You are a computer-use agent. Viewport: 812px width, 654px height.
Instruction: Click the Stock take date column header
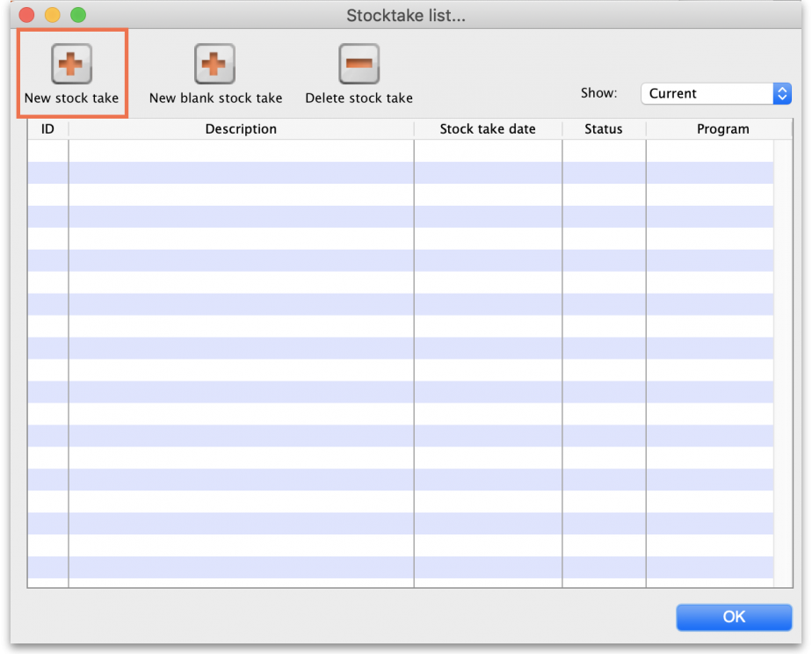click(x=488, y=129)
